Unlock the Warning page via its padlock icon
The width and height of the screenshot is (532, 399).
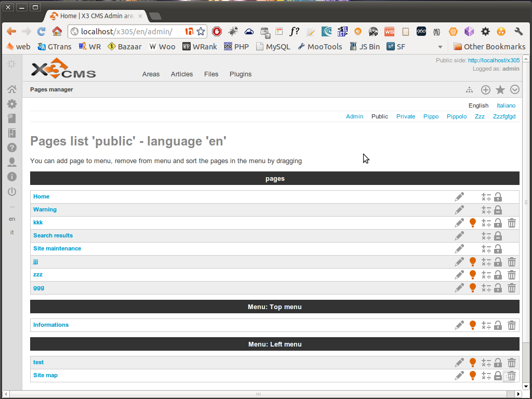[498, 209]
